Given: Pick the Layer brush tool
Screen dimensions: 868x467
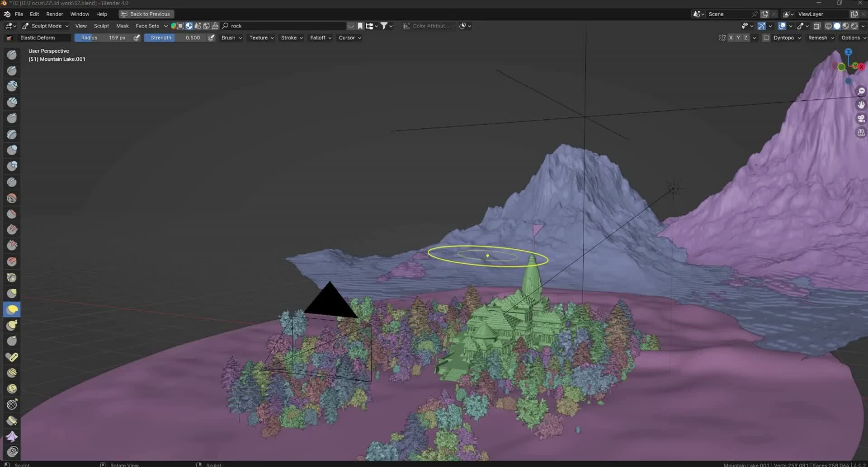Looking at the screenshot, I should point(12,134).
